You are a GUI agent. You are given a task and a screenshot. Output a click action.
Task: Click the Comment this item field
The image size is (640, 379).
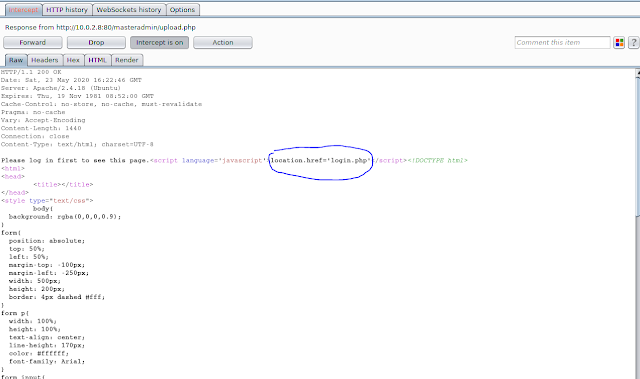tap(562, 42)
